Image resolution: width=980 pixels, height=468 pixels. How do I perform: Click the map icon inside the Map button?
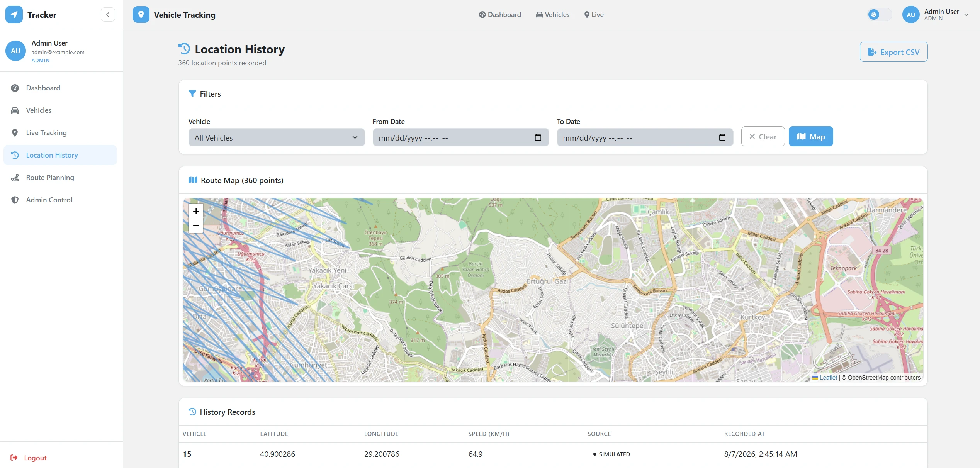801,136
